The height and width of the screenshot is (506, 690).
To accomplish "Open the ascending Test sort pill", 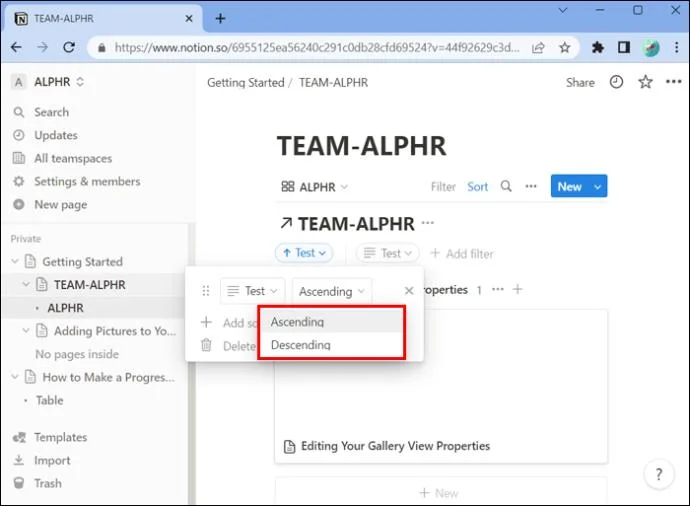I will [x=304, y=253].
